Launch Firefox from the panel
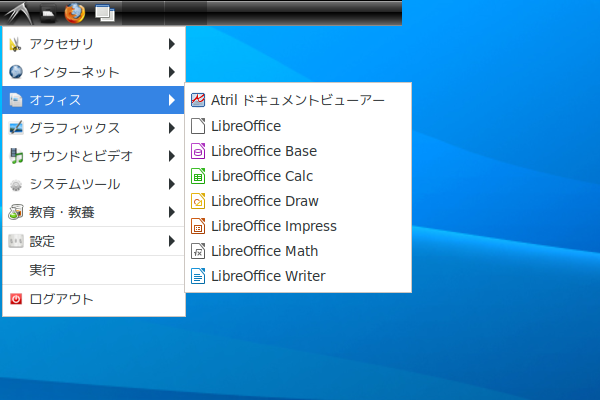 [75, 13]
